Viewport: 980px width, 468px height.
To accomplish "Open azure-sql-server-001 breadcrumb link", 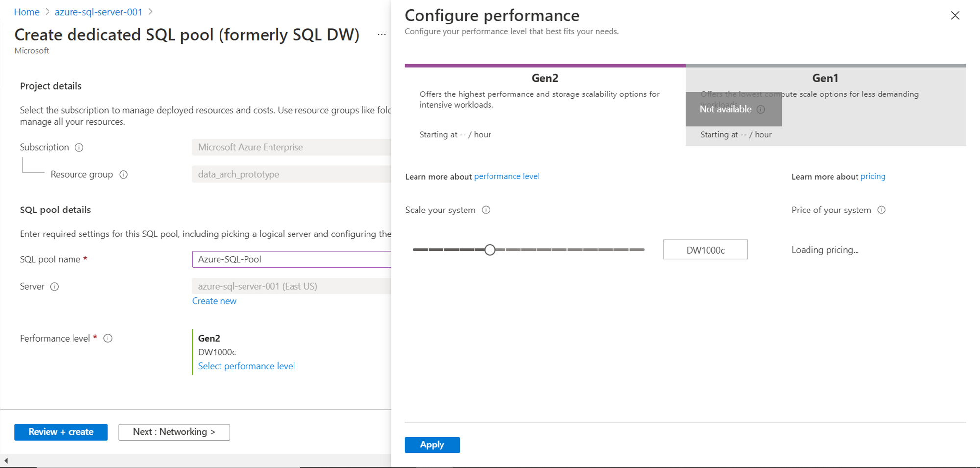I will pyautogui.click(x=98, y=12).
